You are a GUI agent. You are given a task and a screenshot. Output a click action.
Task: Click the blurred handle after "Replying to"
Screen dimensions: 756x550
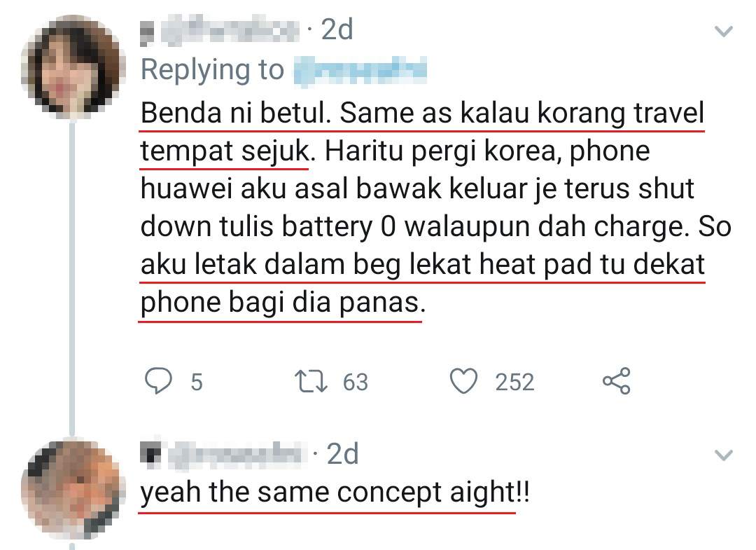pyautogui.click(x=358, y=70)
